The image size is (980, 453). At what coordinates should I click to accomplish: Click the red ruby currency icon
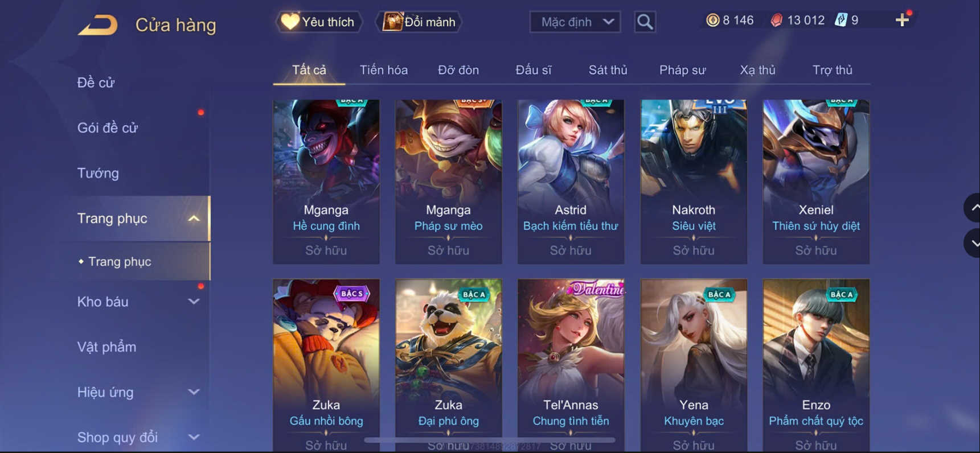(x=777, y=20)
